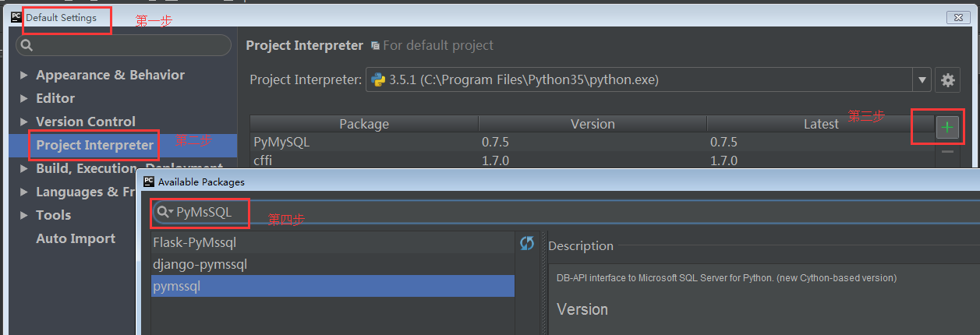980x335 pixels.
Task: Click the settings search field
Action: 123,45
